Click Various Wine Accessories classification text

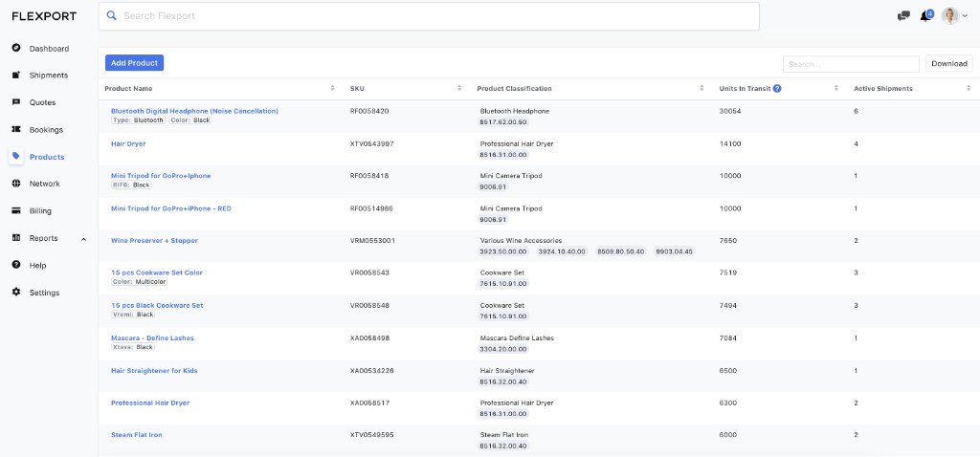(x=521, y=240)
